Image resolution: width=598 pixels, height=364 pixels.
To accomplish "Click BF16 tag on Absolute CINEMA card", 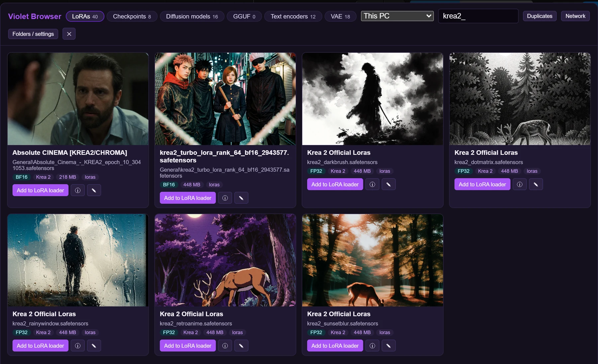I will tap(22, 177).
